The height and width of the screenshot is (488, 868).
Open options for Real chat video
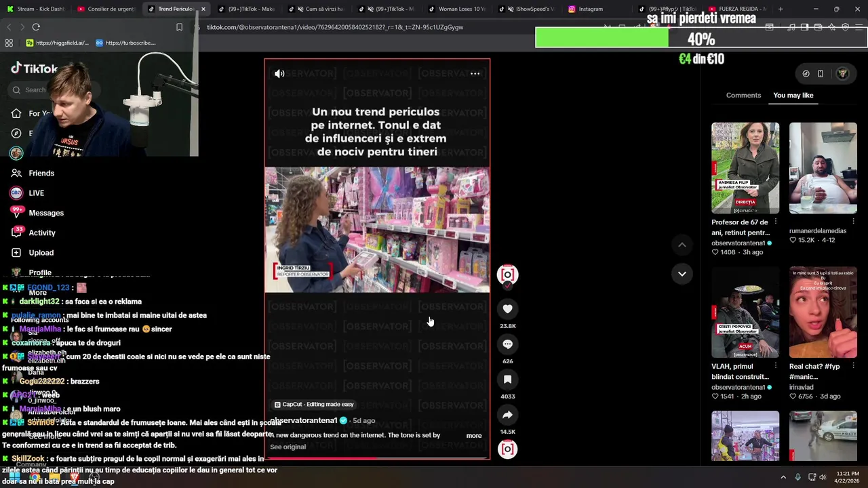[853, 366]
